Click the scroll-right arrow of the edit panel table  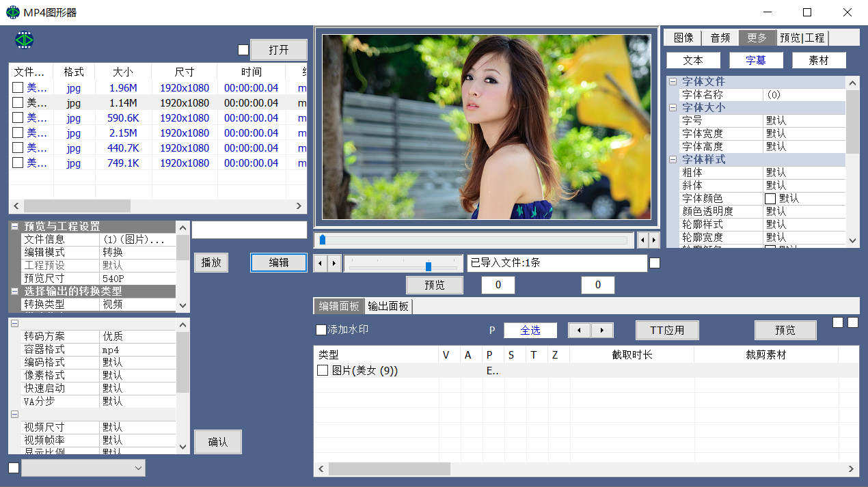[x=852, y=469]
